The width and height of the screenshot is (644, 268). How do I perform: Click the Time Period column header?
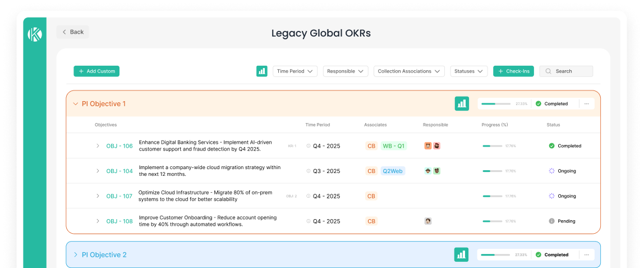318,125
